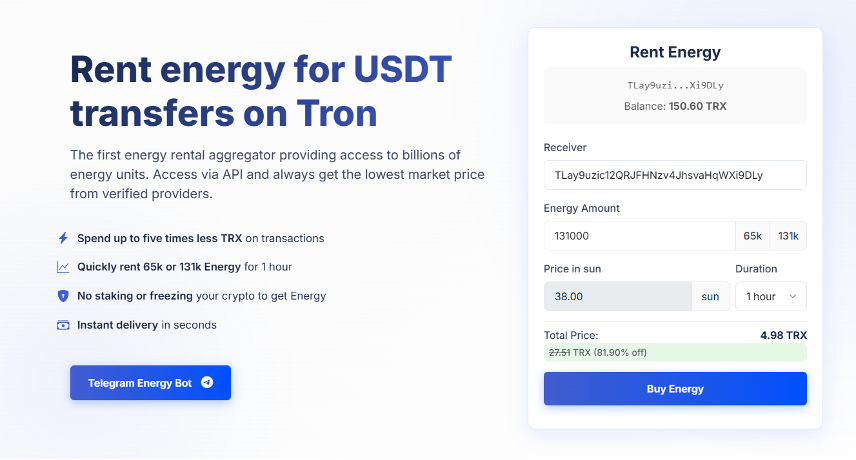The width and height of the screenshot is (856, 460).
Task: Click the sun unit label
Action: (x=710, y=296)
